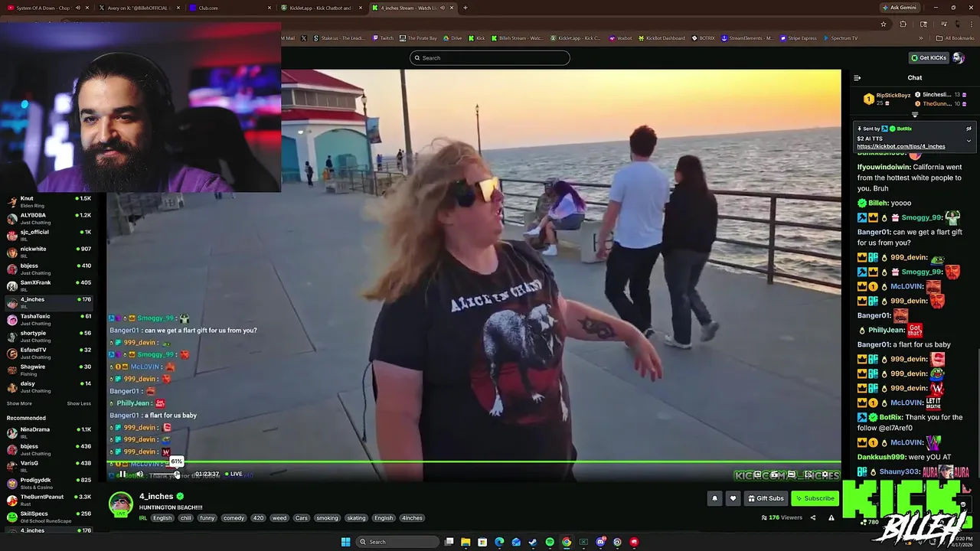980x551 pixels.
Task: Open Knut channel in the sidebar
Action: 48,201
